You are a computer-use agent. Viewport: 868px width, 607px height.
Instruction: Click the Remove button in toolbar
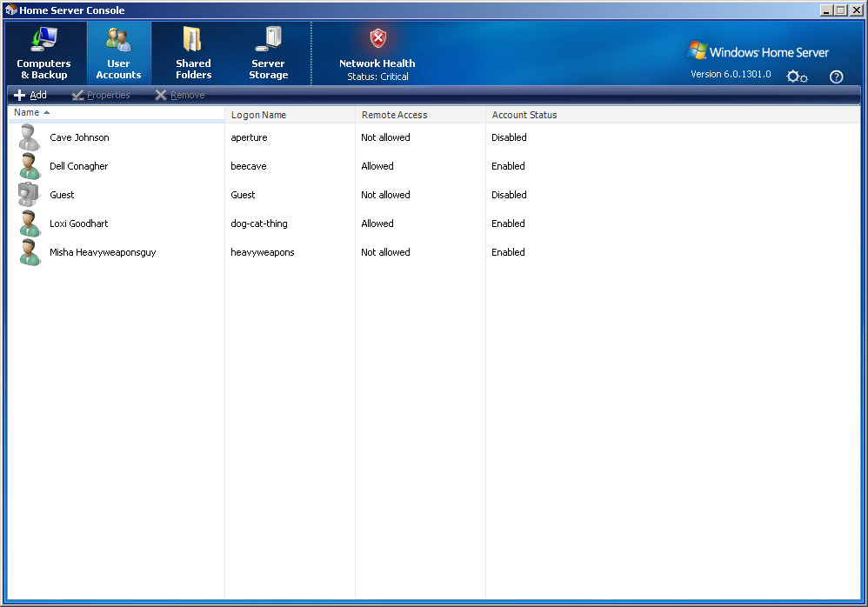(180, 95)
